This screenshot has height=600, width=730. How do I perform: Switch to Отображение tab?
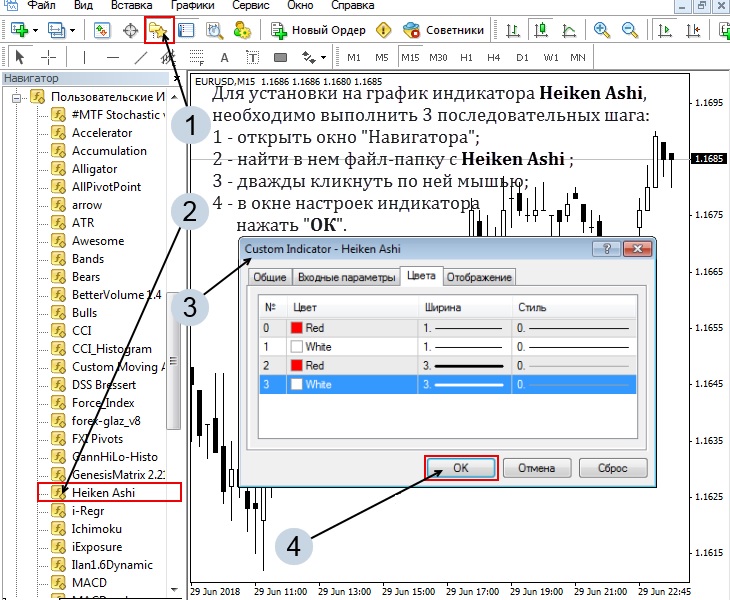(x=479, y=277)
